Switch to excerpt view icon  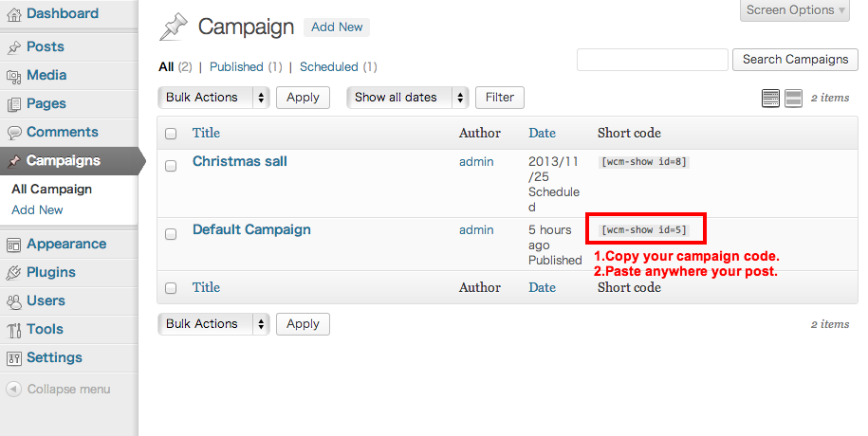pos(793,98)
